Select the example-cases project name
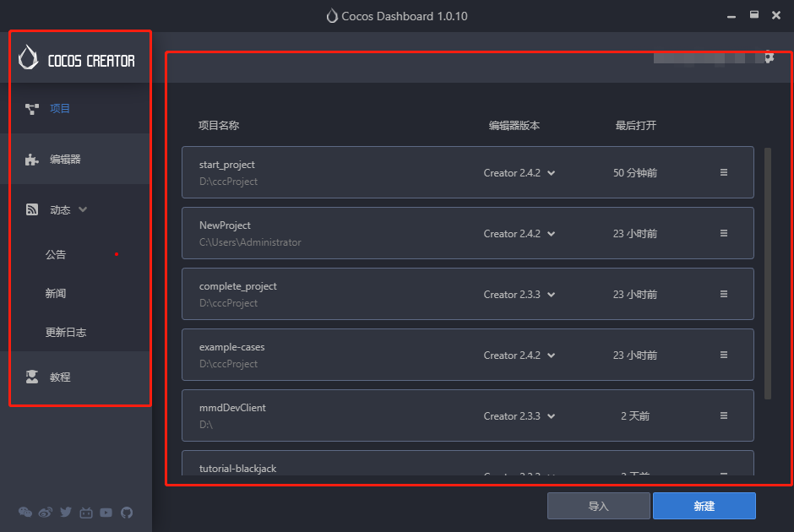Viewport: 794px width, 532px height. [232, 347]
